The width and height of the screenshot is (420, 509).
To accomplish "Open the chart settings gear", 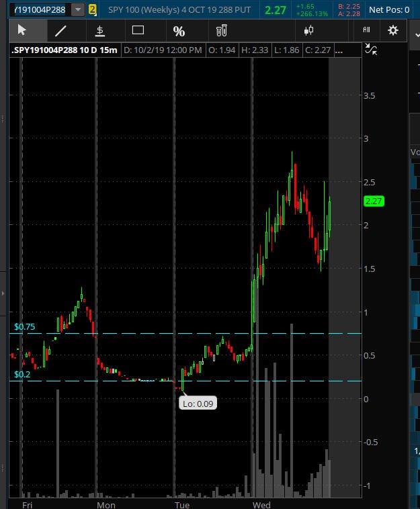I will point(393,30).
